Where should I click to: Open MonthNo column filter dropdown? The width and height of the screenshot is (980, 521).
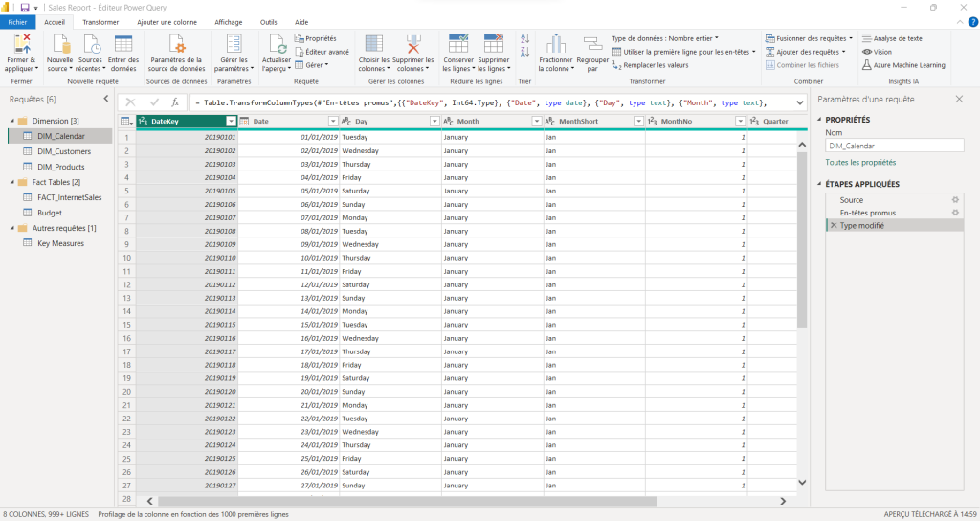point(740,122)
